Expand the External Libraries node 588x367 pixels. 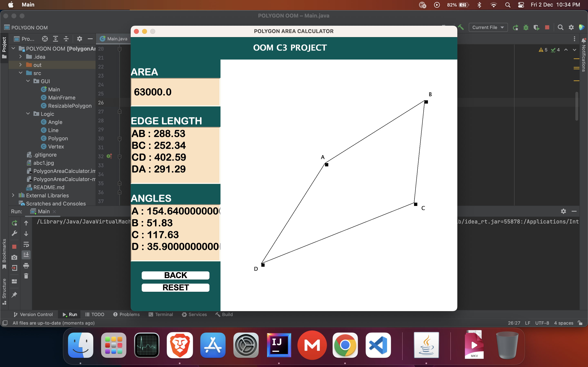click(x=13, y=195)
